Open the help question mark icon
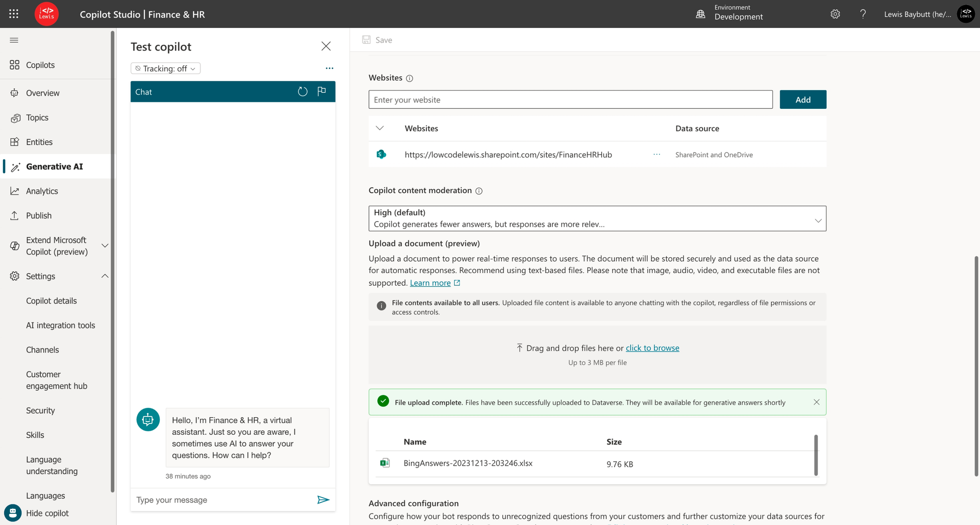This screenshot has width=980, height=525. 863,14
